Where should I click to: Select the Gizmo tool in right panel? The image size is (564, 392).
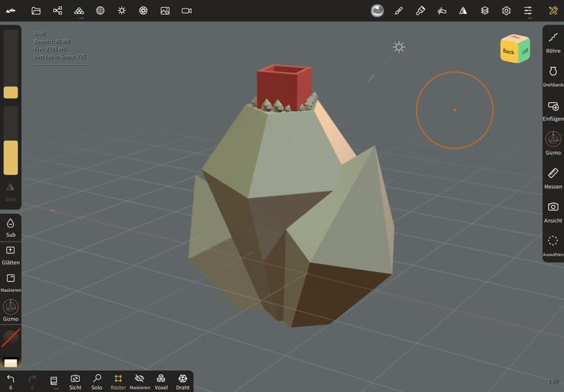click(553, 144)
